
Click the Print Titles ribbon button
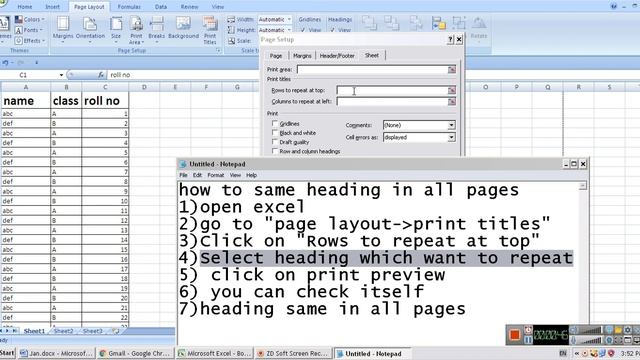click(x=210, y=30)
